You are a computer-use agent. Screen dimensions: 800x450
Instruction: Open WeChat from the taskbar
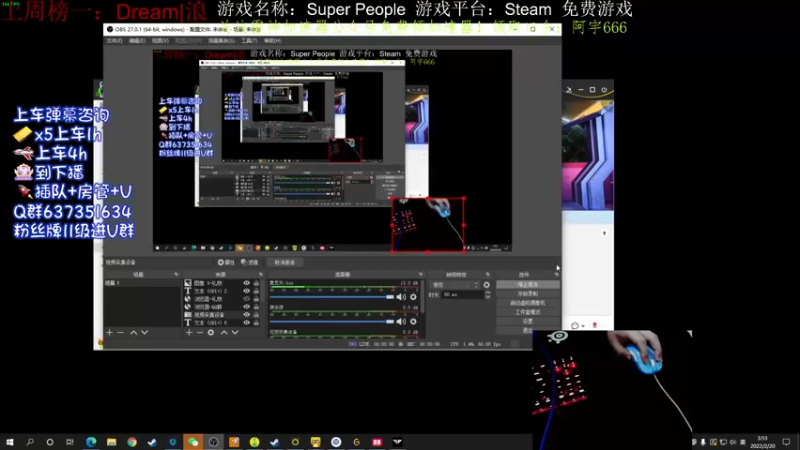pyautogui.click(x=193, y=442)
